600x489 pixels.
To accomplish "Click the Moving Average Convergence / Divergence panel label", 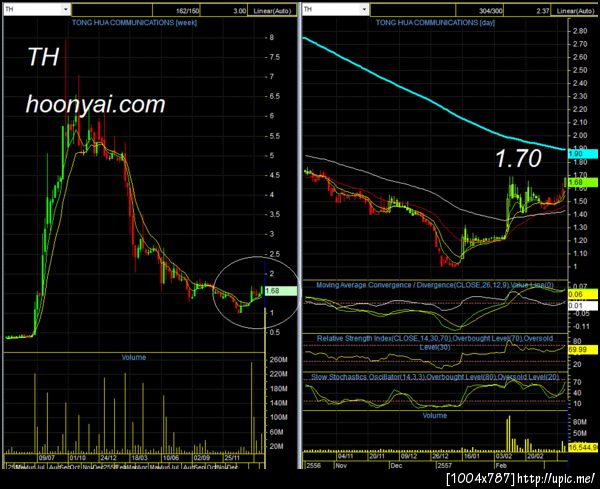I will coord(435,285).
